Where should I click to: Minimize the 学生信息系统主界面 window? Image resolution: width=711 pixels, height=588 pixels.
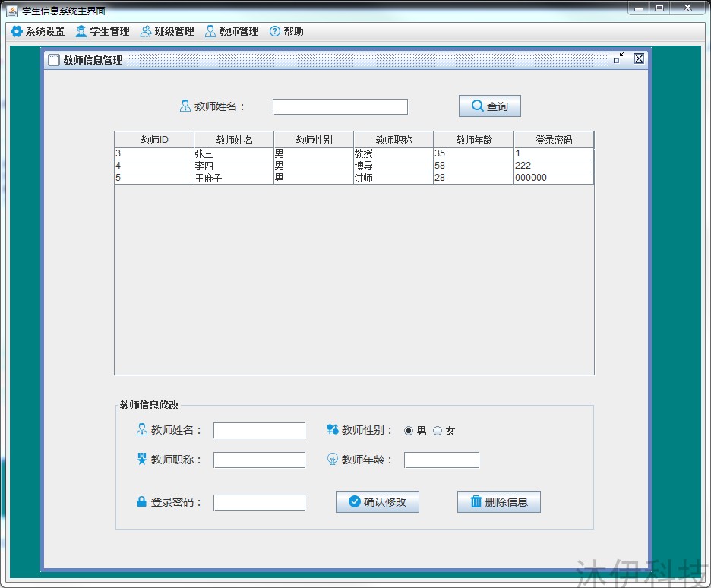point(639,8)
